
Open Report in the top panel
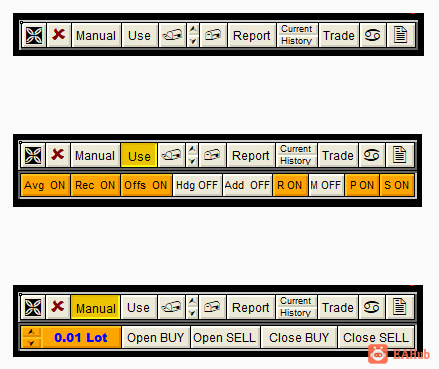(x=252, y=35)
